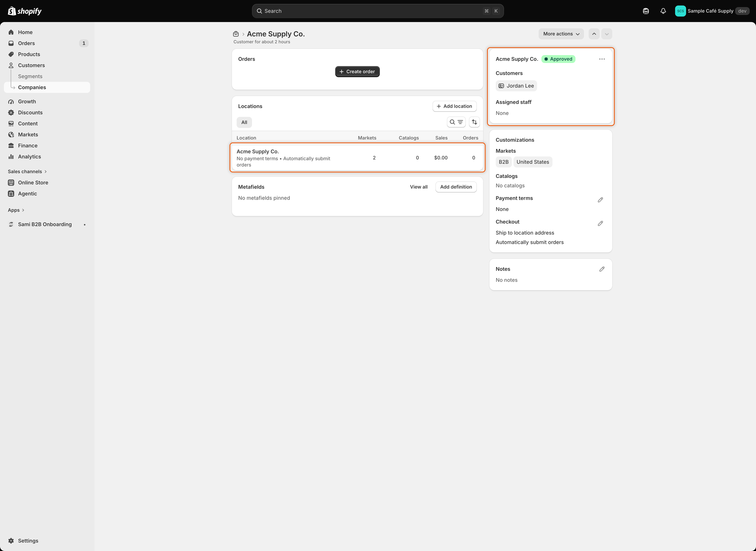The height and width of the screenshot is (551, 756).
Task: Click the Orders inbox icon
Action: pyautogui.click(x=11, y=43)
